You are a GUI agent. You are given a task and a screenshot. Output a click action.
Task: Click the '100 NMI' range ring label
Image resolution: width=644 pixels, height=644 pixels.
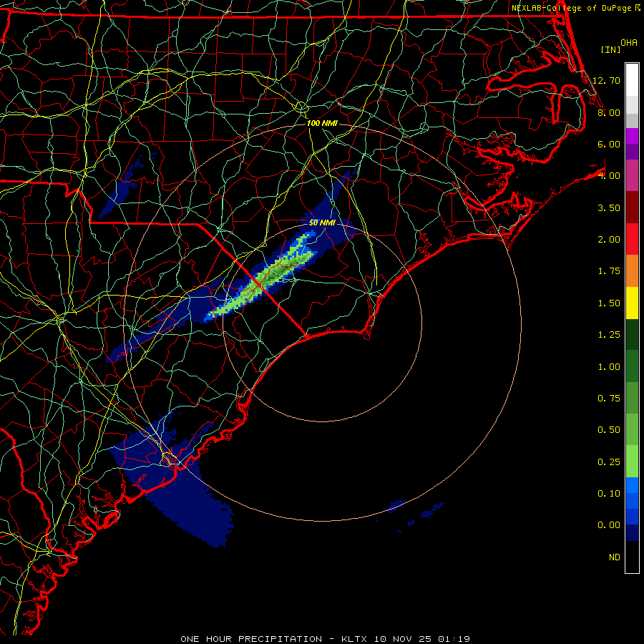pos(322,123)
